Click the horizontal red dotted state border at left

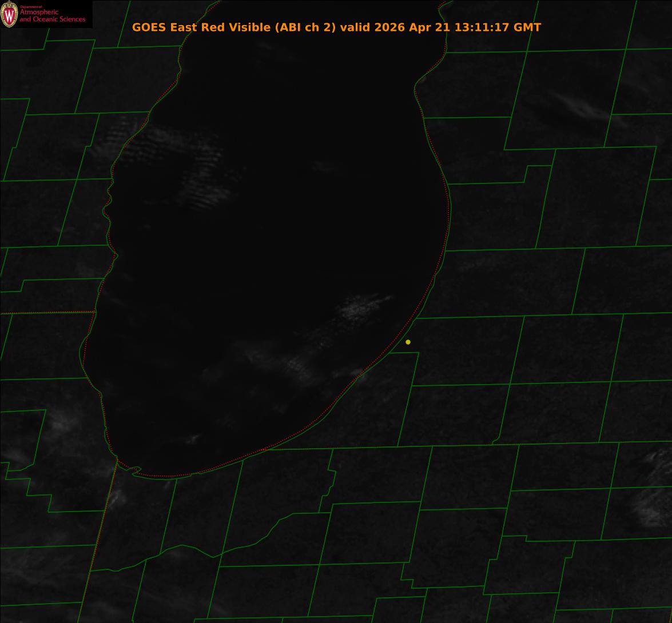click(47, 313)
